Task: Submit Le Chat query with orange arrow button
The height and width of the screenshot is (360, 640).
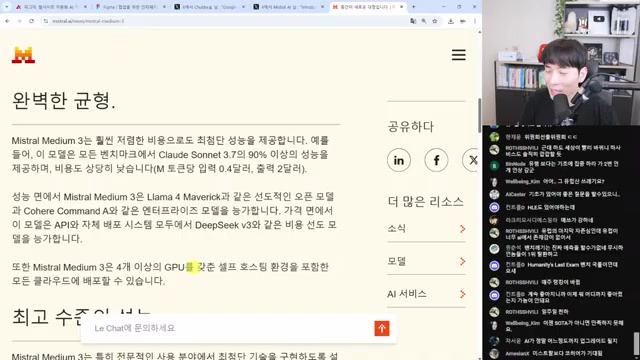Action: point(382,328)
